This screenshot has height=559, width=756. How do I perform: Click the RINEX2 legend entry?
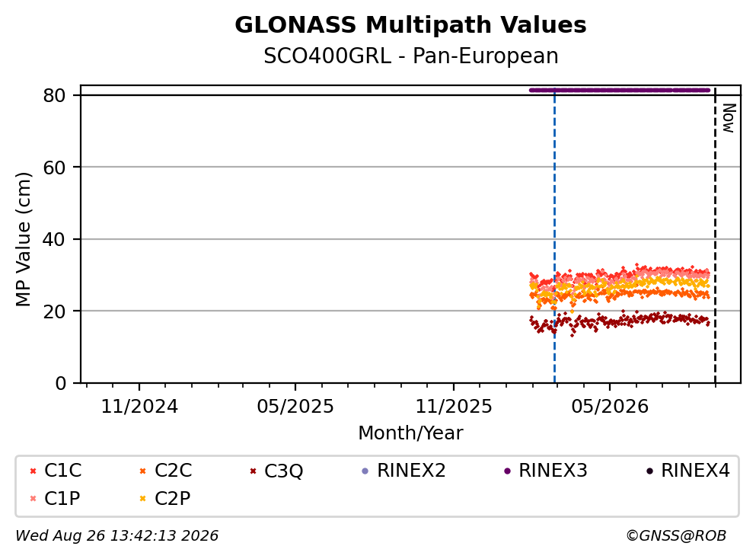click(404, 470)
